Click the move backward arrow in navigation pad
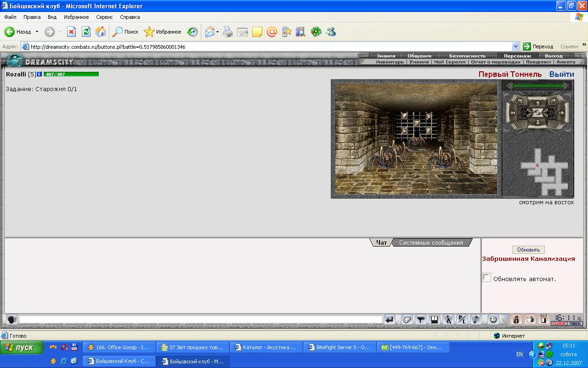 [537, 122]
